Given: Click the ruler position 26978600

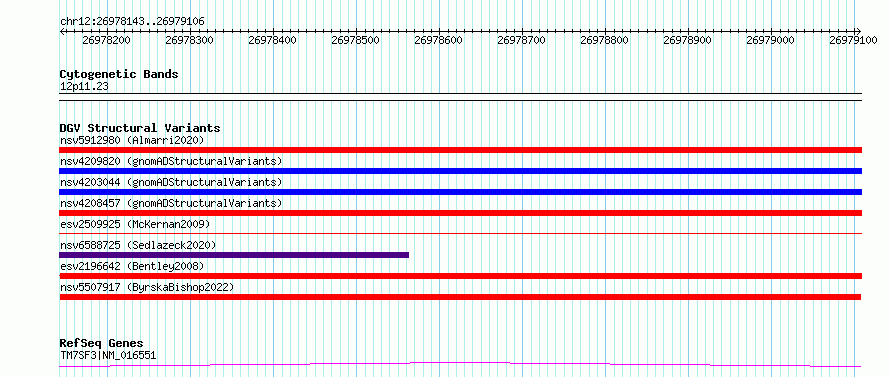Looking at the screenshot, I should click(438, 41).
